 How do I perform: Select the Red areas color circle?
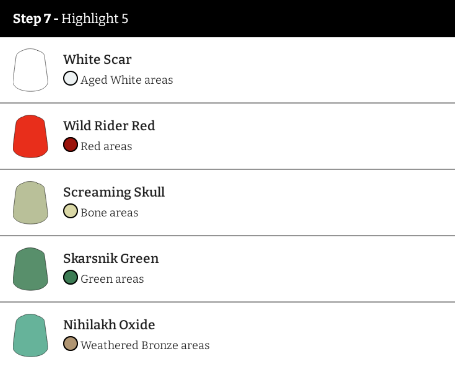(x=70, y=145)
